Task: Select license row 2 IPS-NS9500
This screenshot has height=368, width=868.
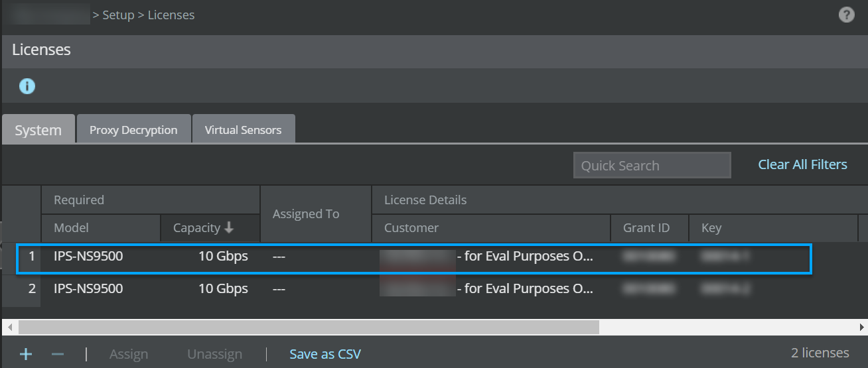Action: coord(435,288)
